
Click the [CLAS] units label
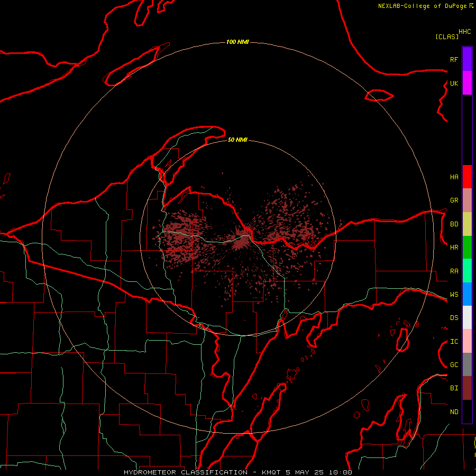(x=447, y=36)
